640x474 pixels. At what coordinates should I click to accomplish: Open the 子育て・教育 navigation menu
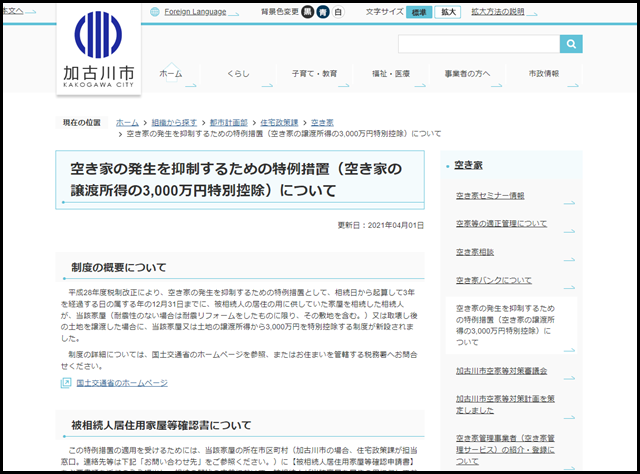coord(314,74)
